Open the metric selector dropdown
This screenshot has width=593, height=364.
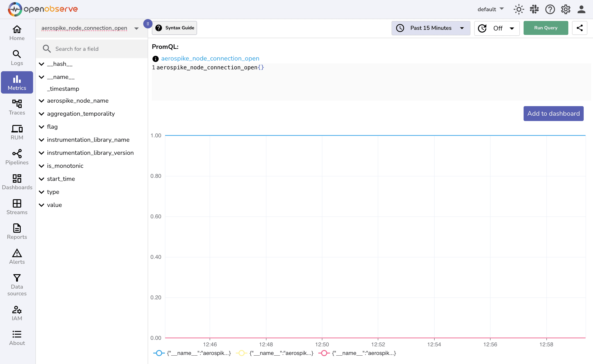[136, 28]
